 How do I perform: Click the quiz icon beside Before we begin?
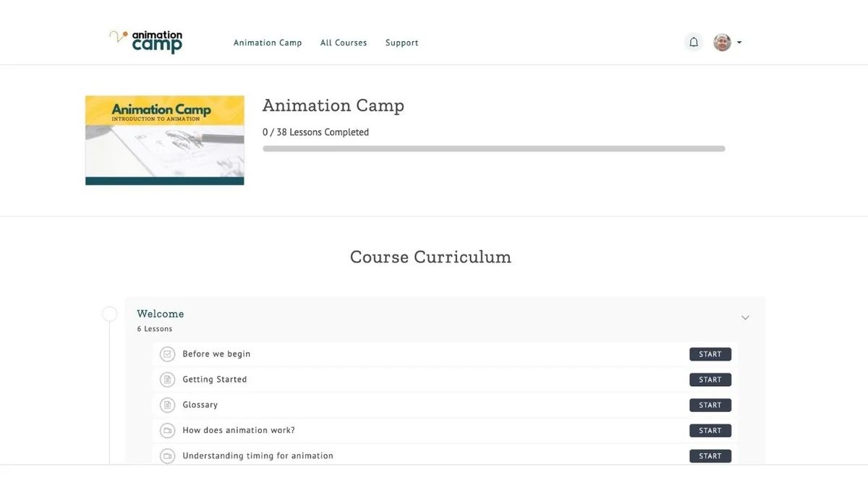click(x=167, y=354)
